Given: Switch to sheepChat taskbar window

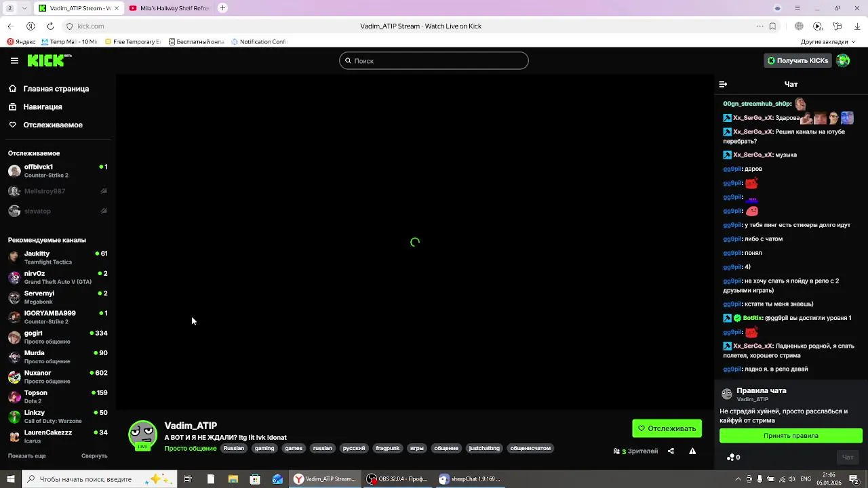Looking at the screenshot, I should click(471, 479).
